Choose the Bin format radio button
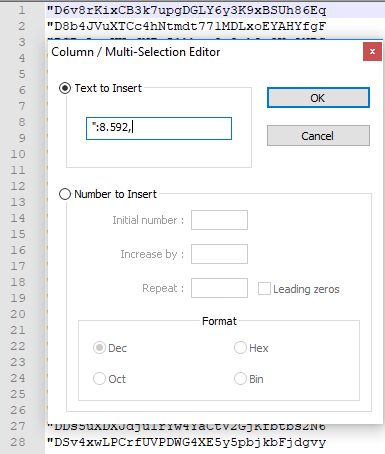Image resolution: width=385 pixels, height=454 pixels. (240, 379)
